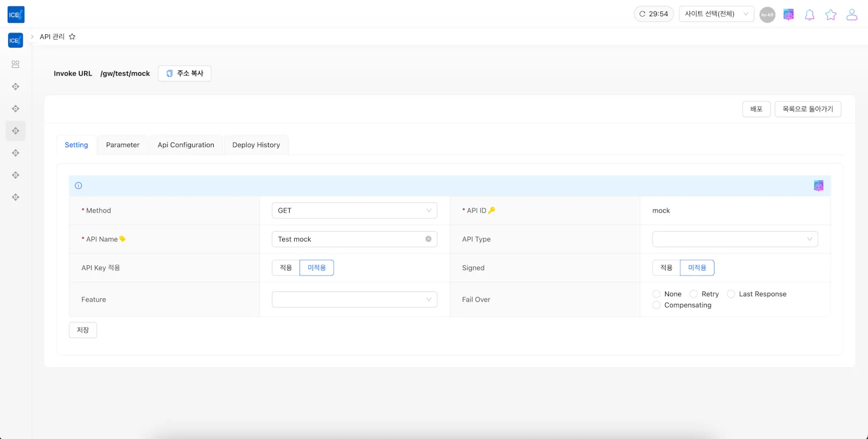Open the 사이트 선택(전체) dropdown
The image size is (868, 439).
click(x=716, y=14)
